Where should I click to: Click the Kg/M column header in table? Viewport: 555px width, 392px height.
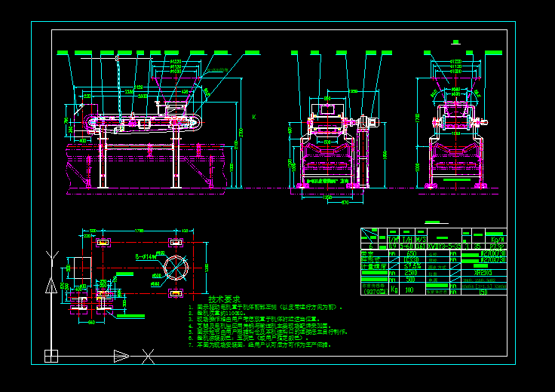[x=497, y=240]
